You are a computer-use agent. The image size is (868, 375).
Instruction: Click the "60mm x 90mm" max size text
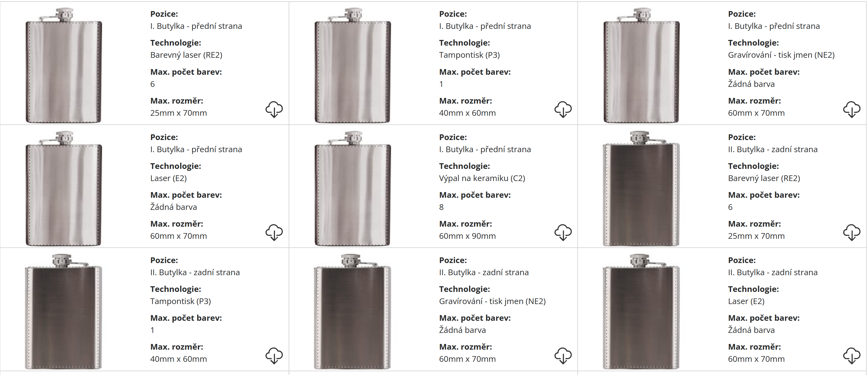pos(467,236)
